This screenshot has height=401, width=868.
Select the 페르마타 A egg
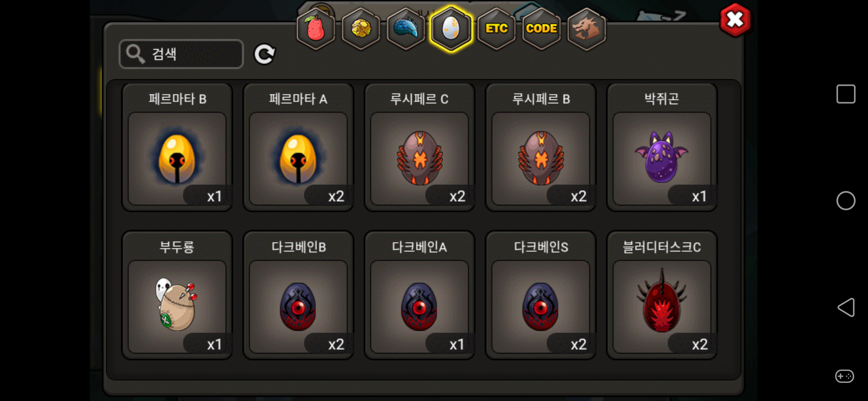298,147
